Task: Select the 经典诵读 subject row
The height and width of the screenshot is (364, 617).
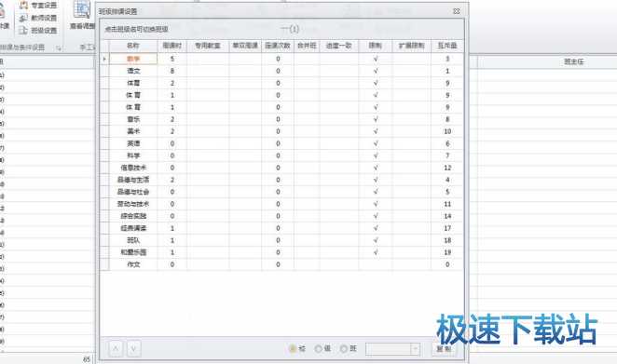Action: [281, 228]
